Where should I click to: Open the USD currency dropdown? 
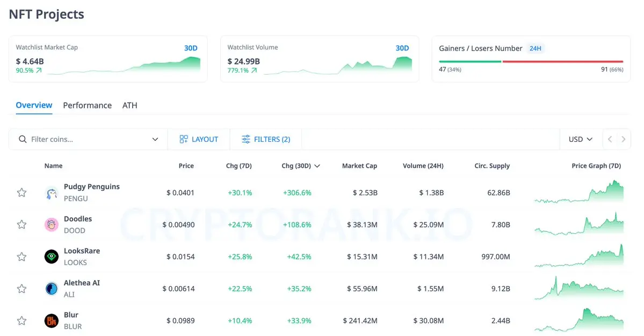580,139
